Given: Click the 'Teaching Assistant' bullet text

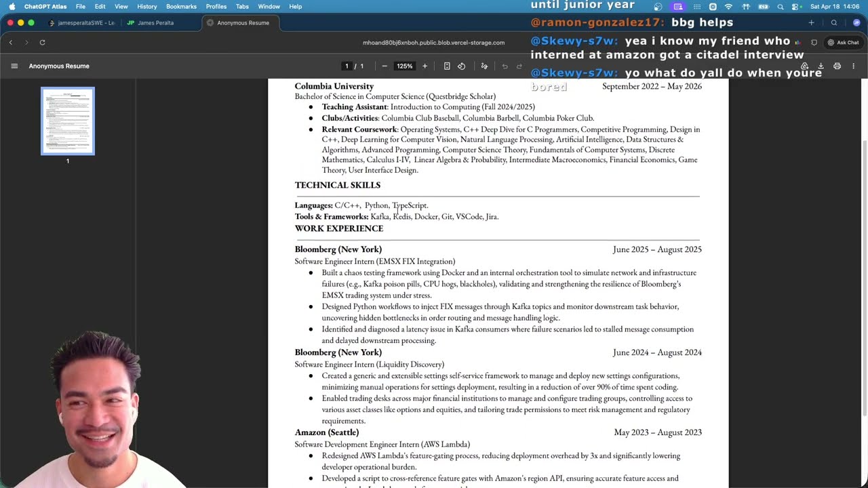Looking at the screenshot, I should [355, 107].
